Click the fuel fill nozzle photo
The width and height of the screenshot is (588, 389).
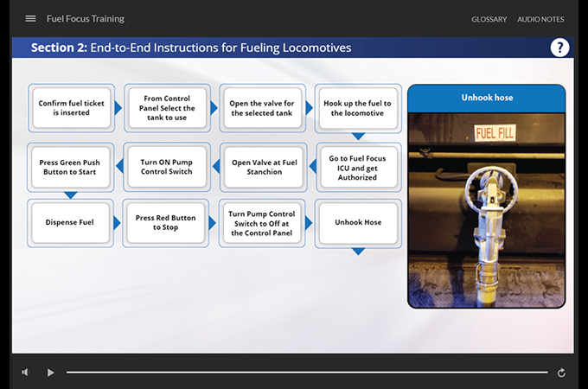pos(486,210)
